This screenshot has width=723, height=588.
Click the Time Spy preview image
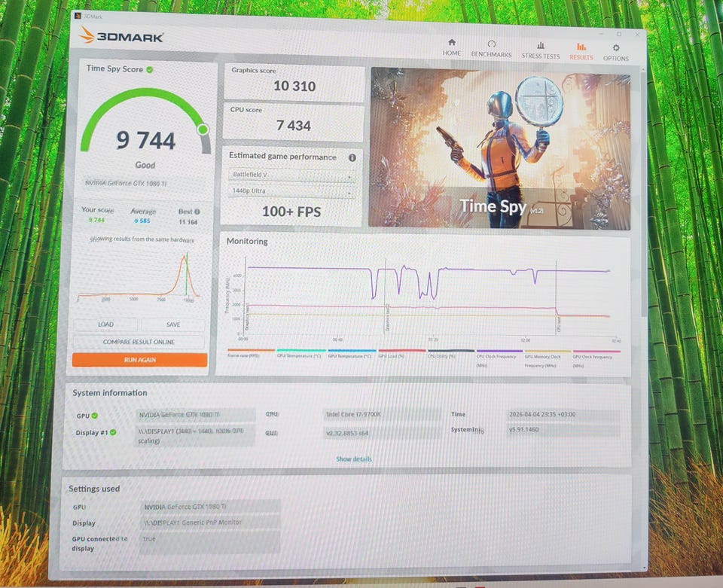[x=500, y=148]
